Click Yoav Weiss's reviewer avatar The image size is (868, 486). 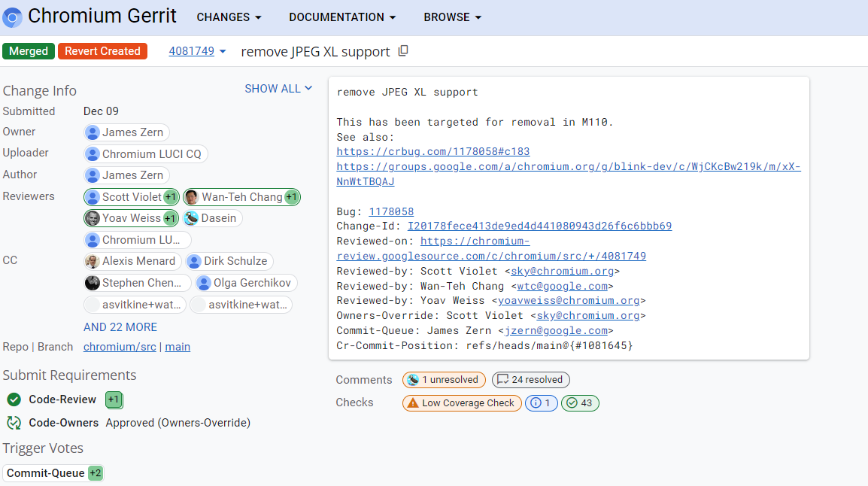coord(93,218)
